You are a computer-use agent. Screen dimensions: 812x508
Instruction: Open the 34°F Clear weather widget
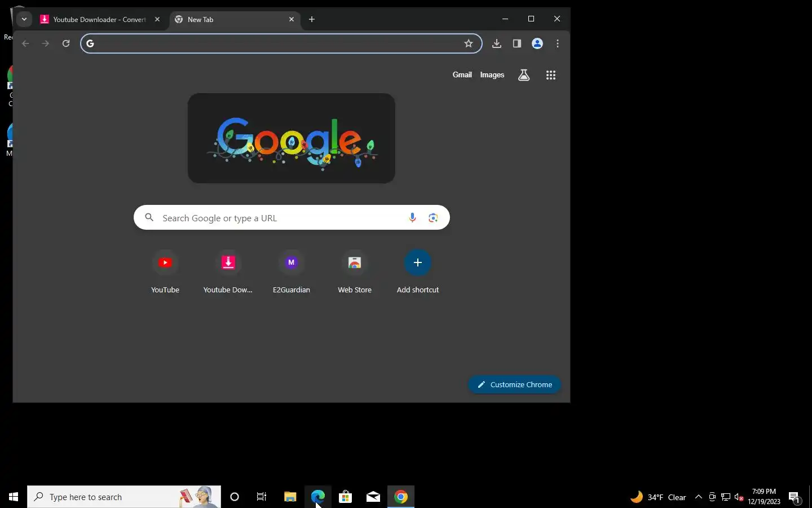(658, 497)
